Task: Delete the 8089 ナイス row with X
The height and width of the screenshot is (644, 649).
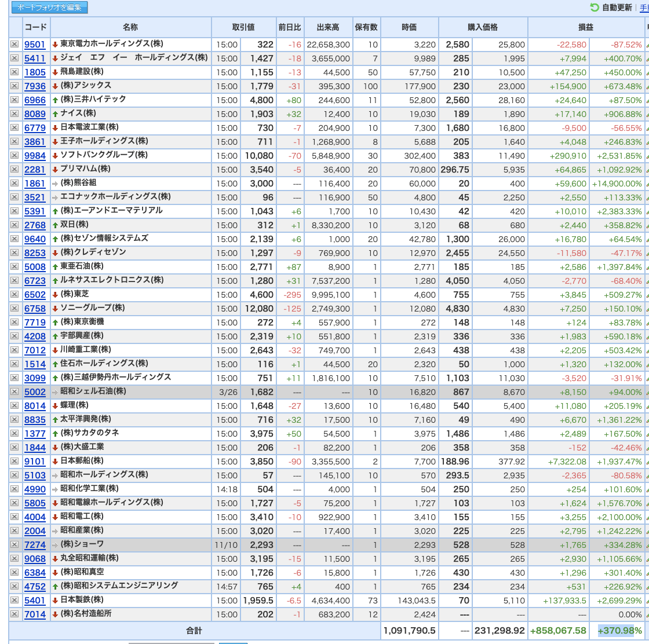Action: point(14,114)
